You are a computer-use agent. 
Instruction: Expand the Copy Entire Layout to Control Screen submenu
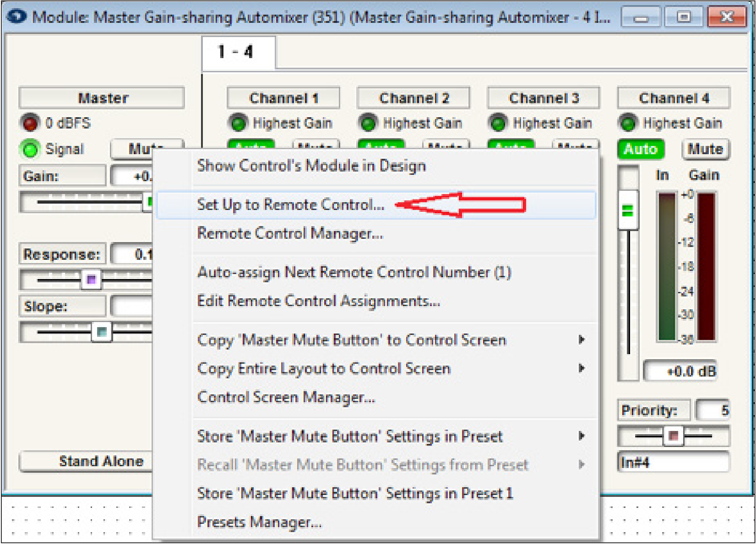(325, 368)
